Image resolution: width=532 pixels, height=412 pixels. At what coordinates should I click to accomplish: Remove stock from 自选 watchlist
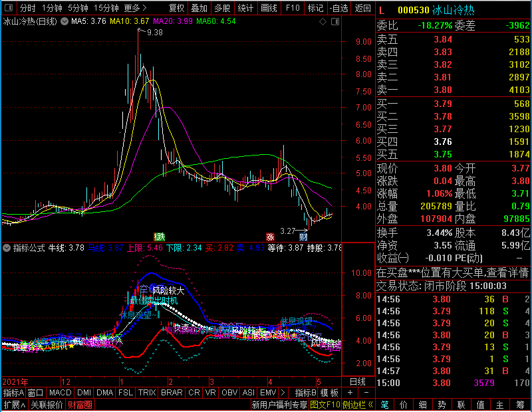339,8
